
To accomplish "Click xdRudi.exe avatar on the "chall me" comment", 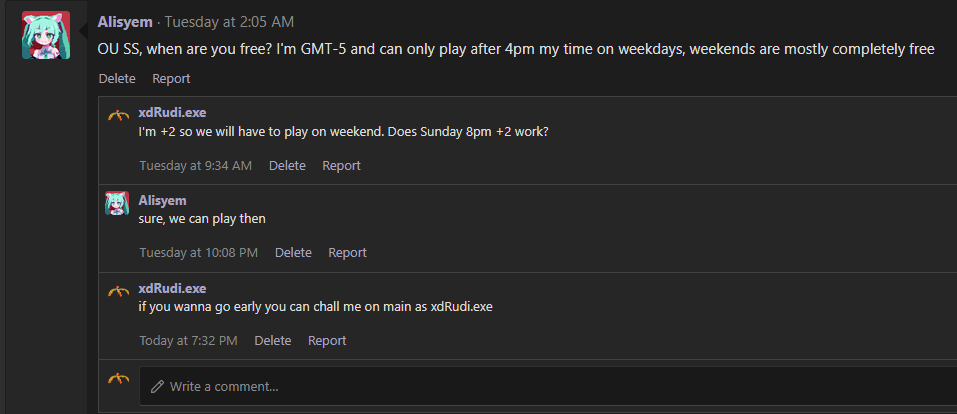I will (x=118, y=291).
